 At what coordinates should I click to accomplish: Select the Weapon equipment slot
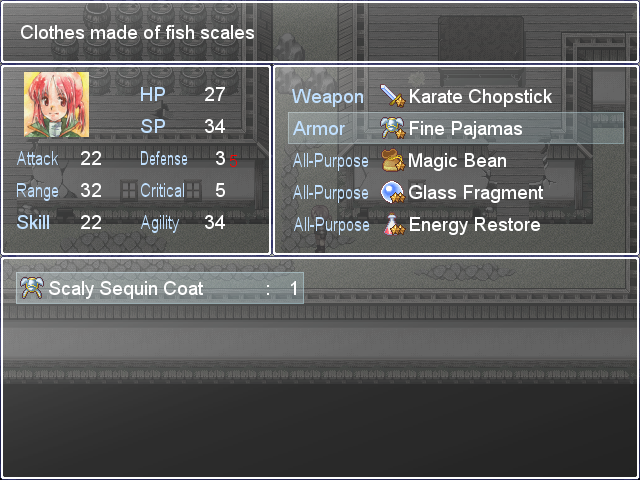click(x=456, y=96)
